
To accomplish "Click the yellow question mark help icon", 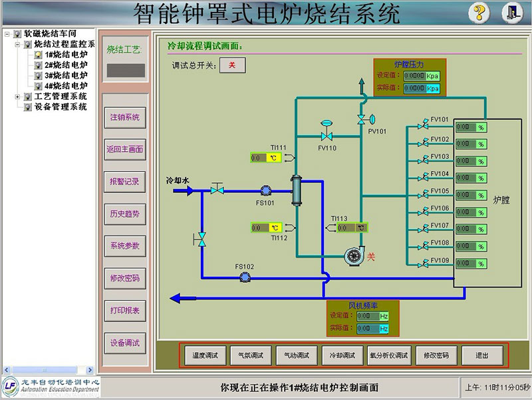I will 479,13.
